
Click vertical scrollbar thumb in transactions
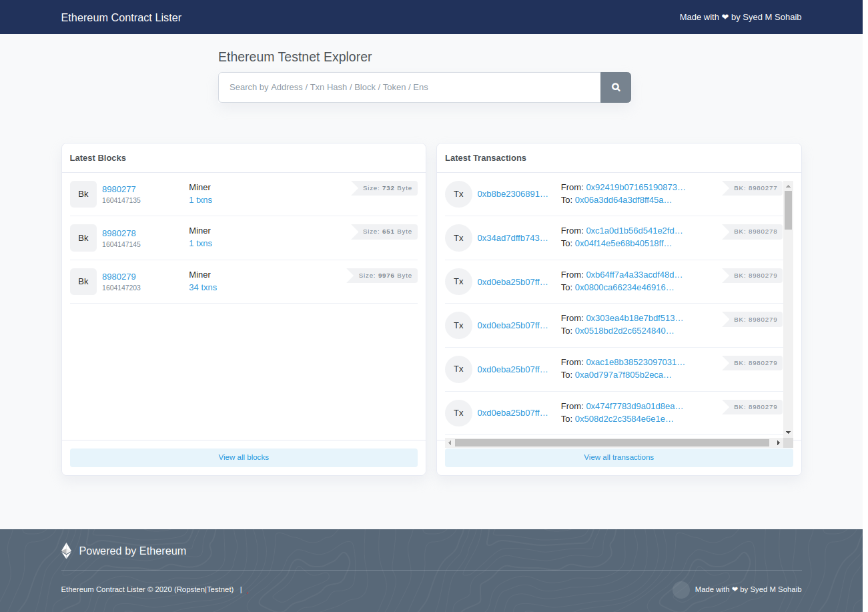[x=788, y=210]
